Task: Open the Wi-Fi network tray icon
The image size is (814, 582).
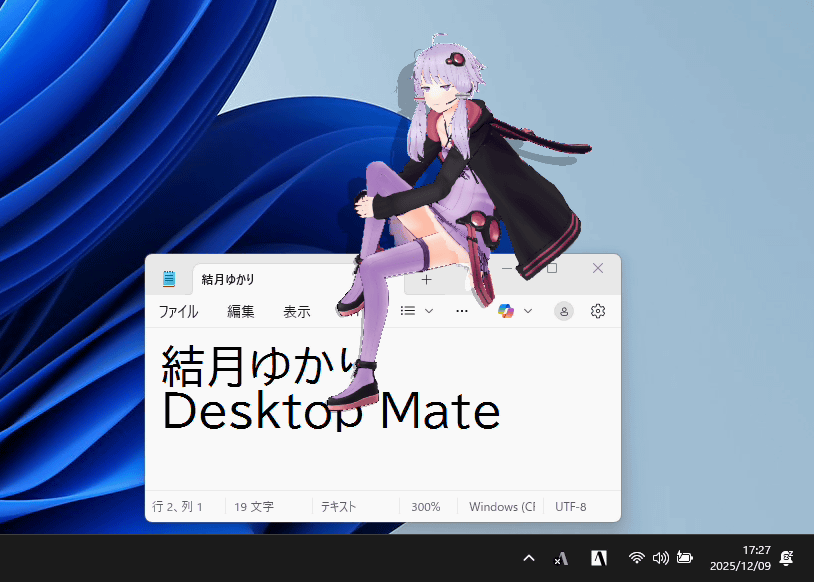Action: [x=636, y=558]
